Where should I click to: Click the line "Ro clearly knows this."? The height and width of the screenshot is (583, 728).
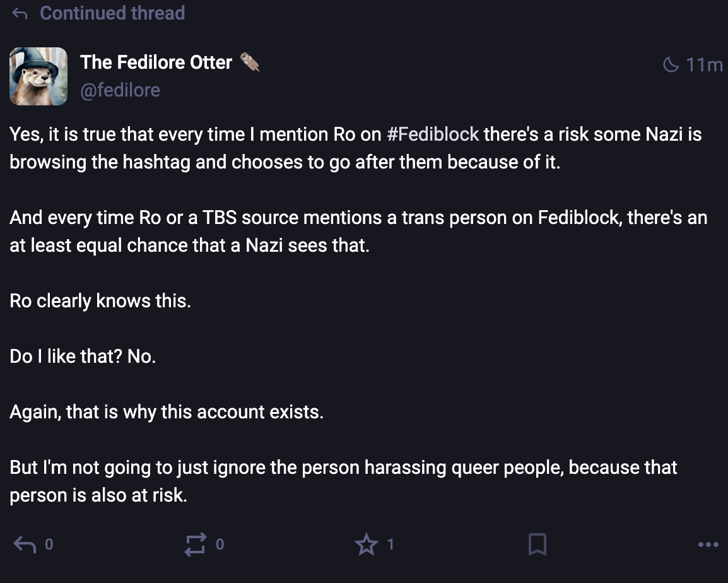click(x=100, y=301)
